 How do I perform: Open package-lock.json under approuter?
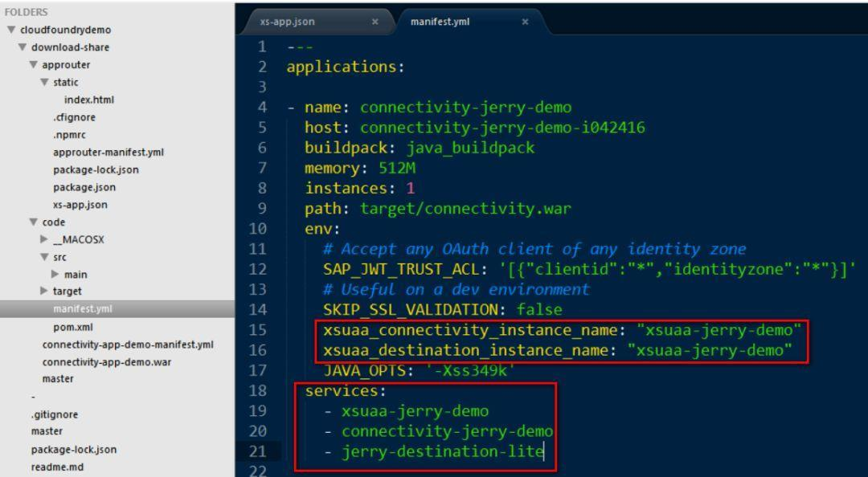coord(96,170)
